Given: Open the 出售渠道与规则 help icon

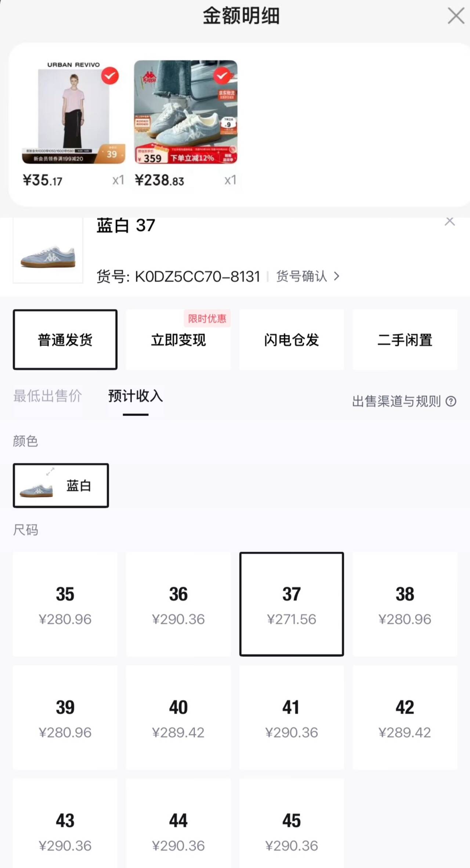Looking at the screenshot, I should pos(451,401).
